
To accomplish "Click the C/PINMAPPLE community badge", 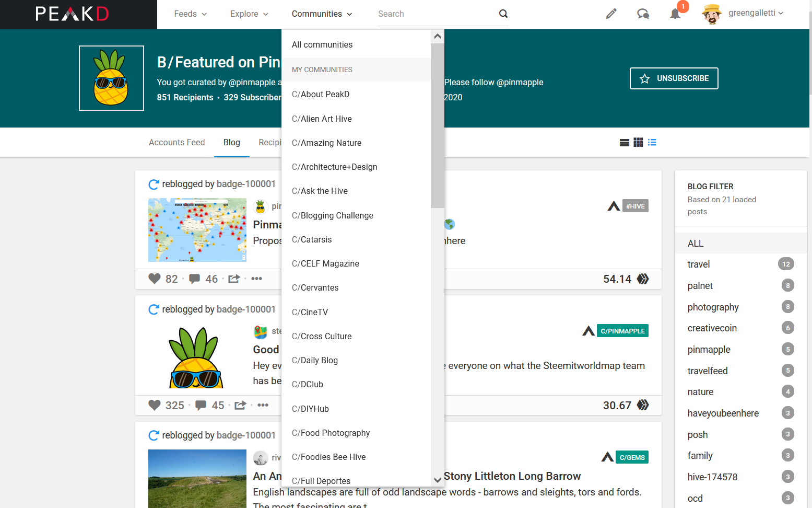I will click(622, 331).
